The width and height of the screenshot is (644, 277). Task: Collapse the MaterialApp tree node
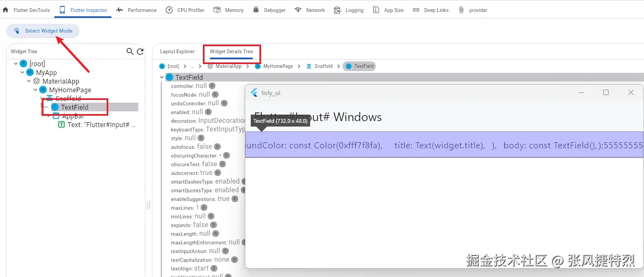pyautogui.click(x=29, y=81)
